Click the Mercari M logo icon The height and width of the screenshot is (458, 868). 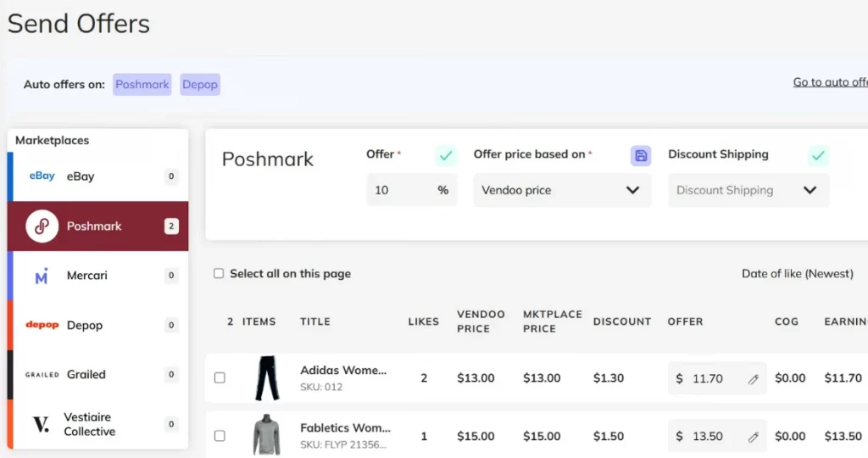tap(42, 276)
